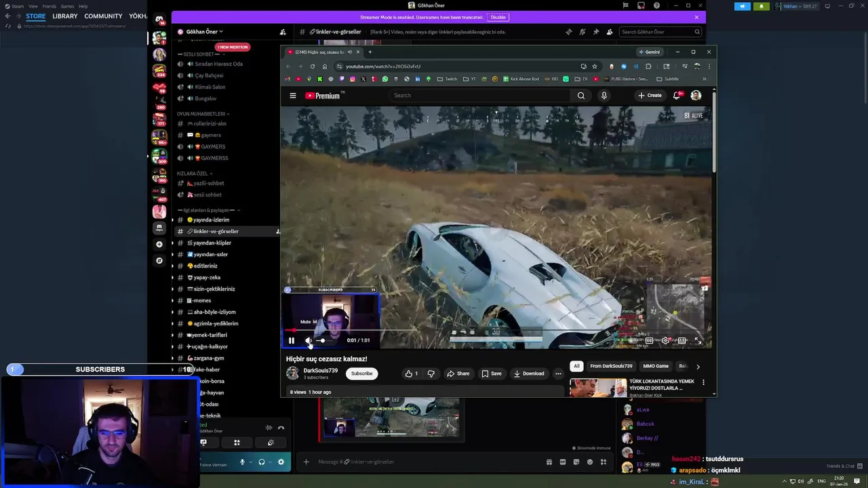The width and height of the screenshot is (868, 488).
Task: Mute the Chrome tab audio icon
Action: click(x=350, y=52)
